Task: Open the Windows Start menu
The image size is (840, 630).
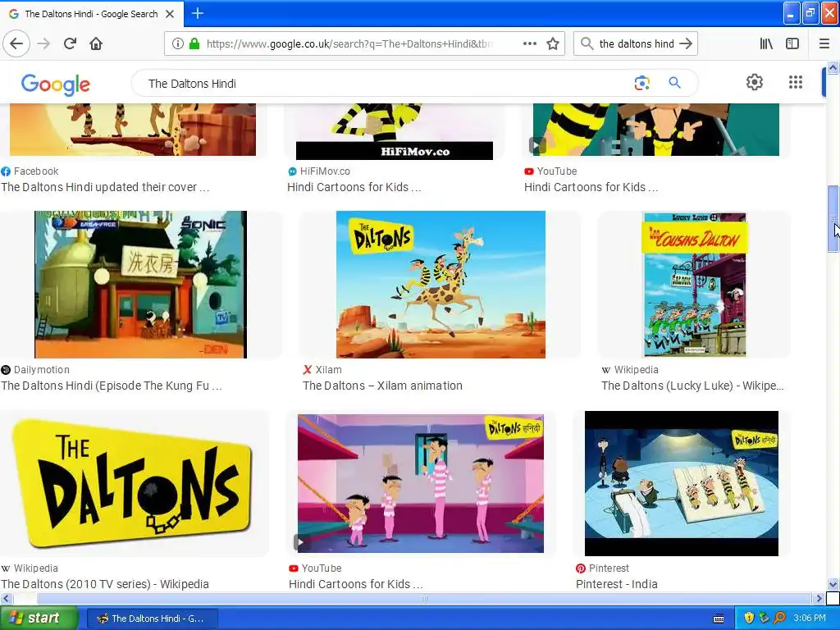Action: point(38,619)
